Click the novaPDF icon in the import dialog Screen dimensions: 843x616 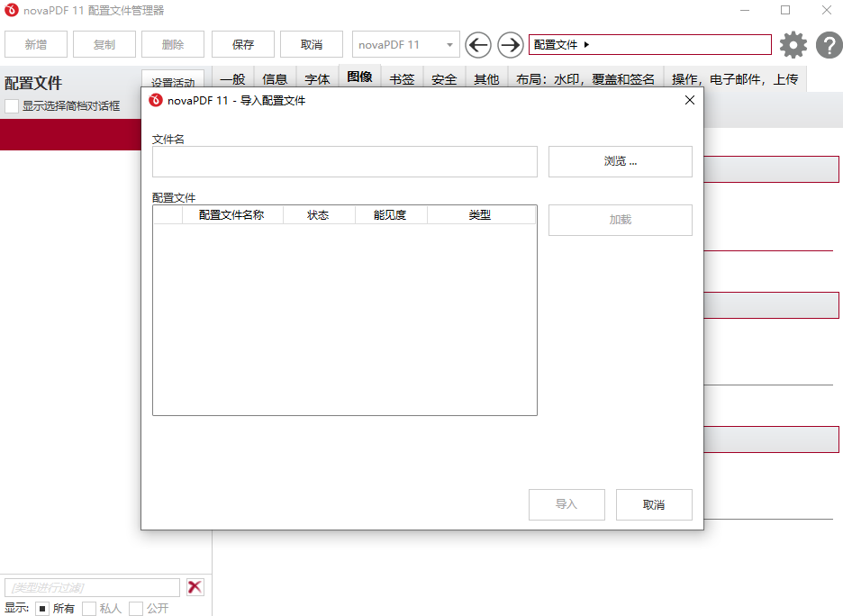(x=153, y=101)
